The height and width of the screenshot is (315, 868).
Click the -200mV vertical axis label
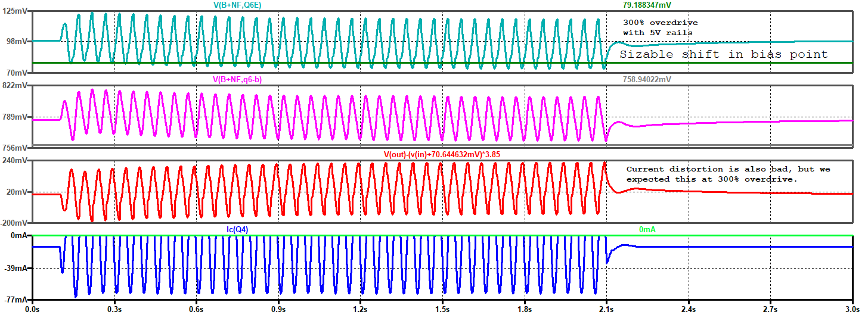(x=14, y=223)
